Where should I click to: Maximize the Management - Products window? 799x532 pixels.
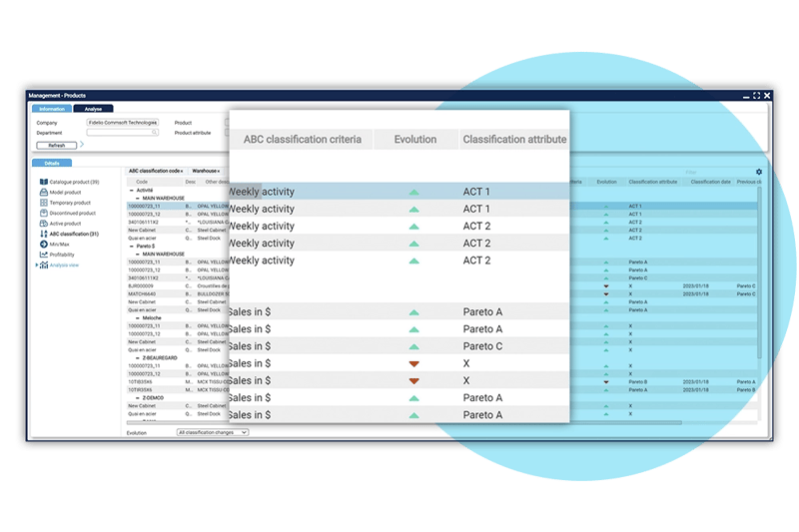(757, 95)
